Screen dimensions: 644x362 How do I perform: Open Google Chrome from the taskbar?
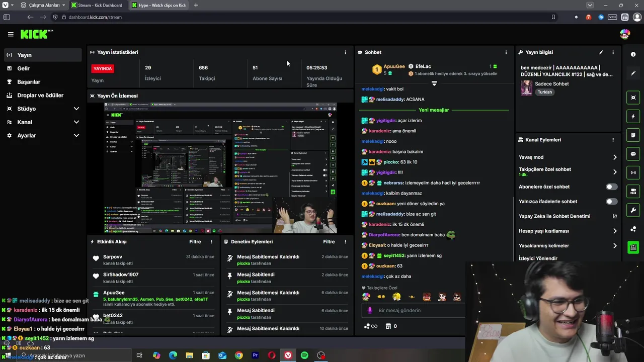(x=238, y=355)
